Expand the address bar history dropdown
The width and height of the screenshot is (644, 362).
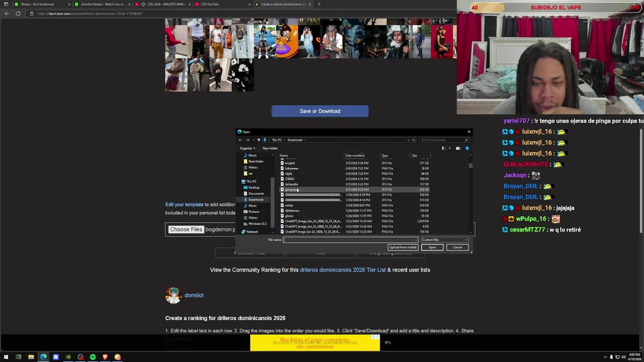(408, 140)
